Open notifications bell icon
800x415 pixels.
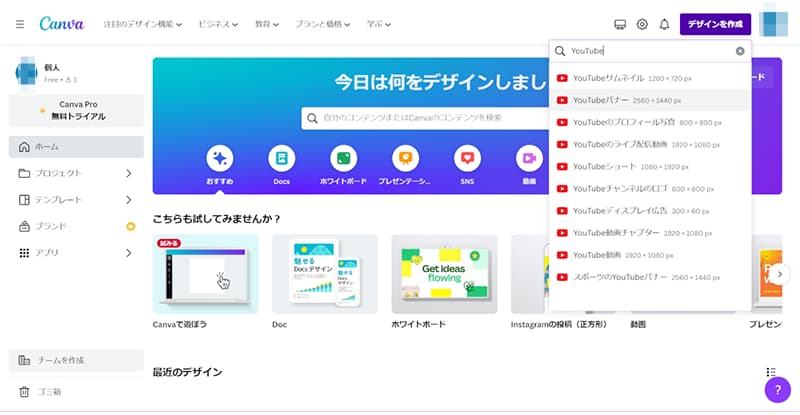[x=664, y=24]
